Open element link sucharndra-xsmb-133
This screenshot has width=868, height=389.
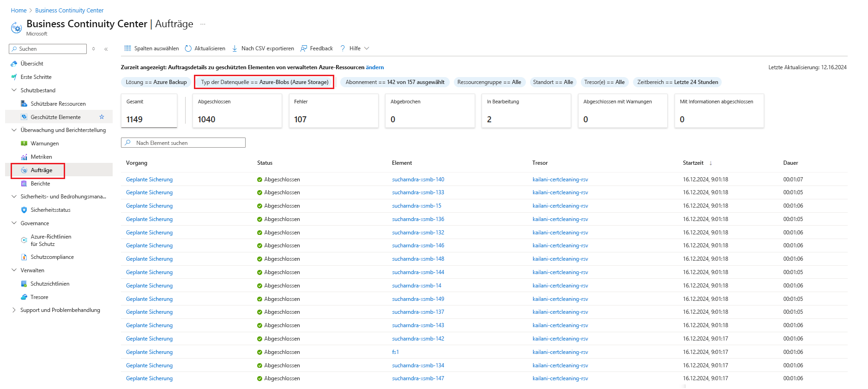click(x=418, y=192)
